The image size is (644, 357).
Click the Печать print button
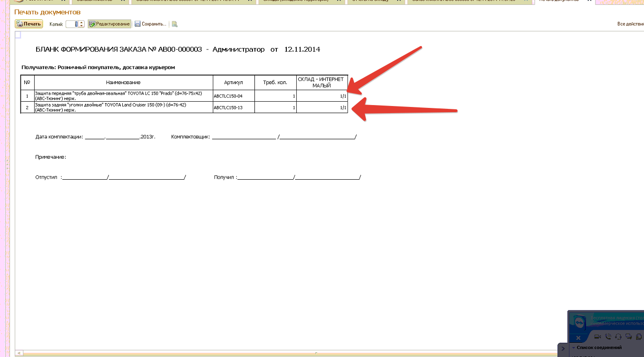tap(29, 24)
